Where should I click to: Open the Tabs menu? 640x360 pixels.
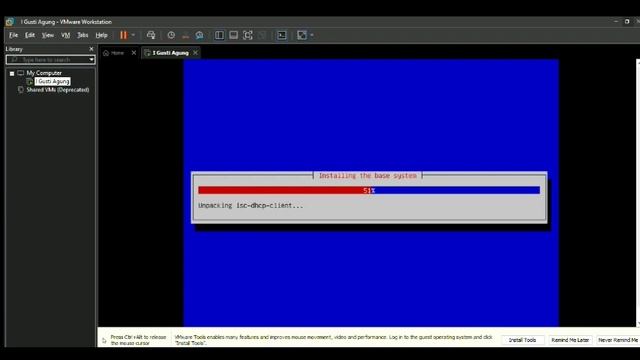[x=82, y=35]
